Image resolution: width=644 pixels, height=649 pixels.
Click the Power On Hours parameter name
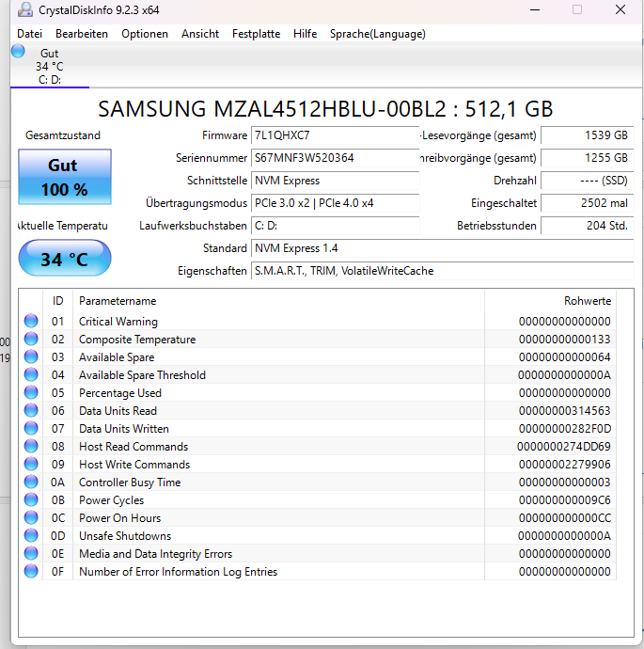(x=120, y=518)
